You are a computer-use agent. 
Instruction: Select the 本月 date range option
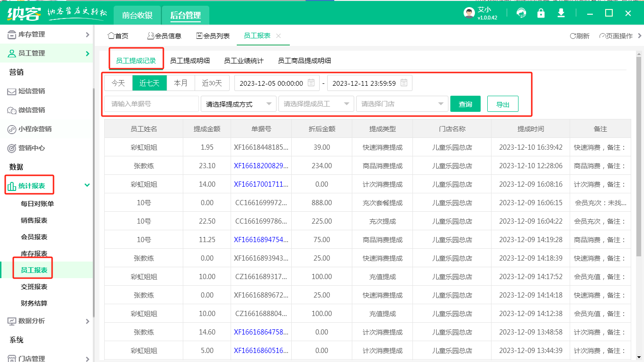pos(181,83)
